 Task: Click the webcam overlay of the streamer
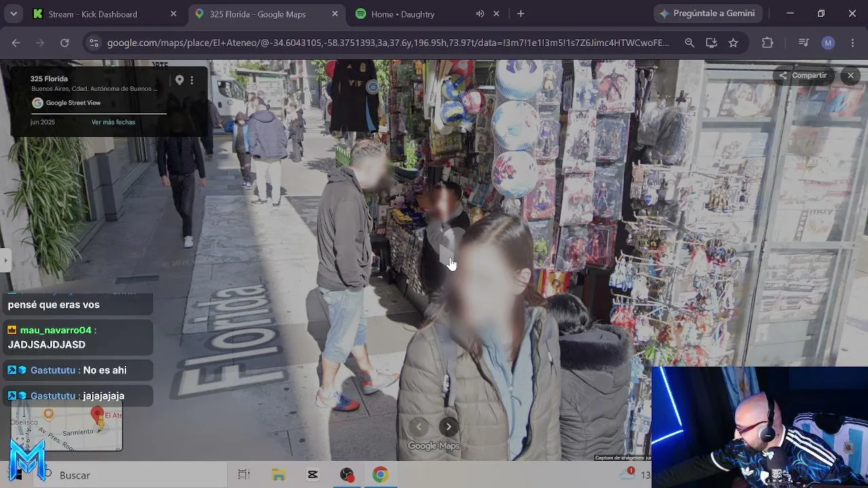(x=759, y=427)
